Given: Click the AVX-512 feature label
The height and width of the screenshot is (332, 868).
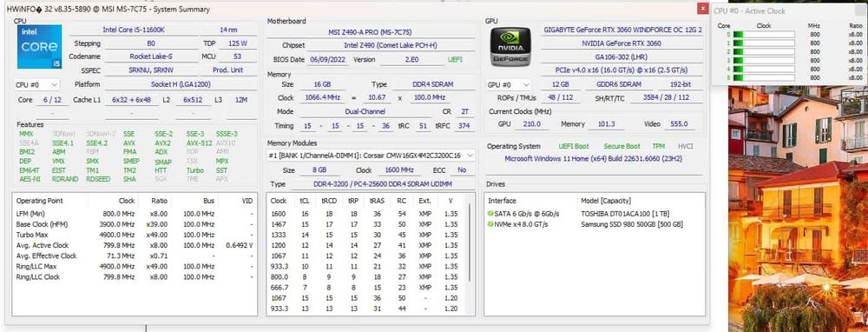Looking at the screenshot, I should coord(199,143).
